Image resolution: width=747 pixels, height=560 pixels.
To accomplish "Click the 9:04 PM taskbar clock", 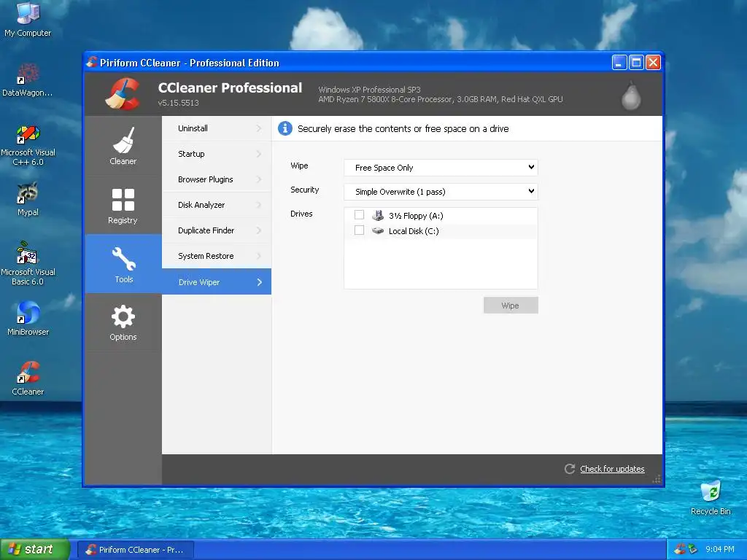I will tap(720, 549).
